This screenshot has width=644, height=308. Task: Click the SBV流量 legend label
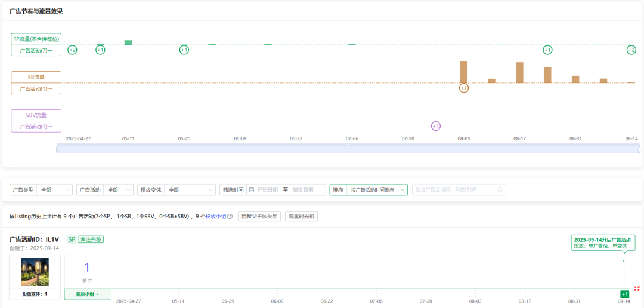[36, 115]
